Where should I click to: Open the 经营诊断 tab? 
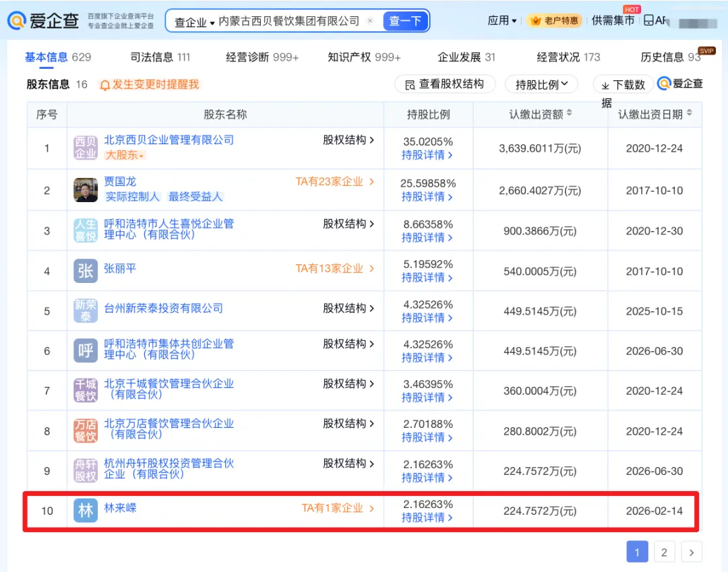[x=262, y=57]
